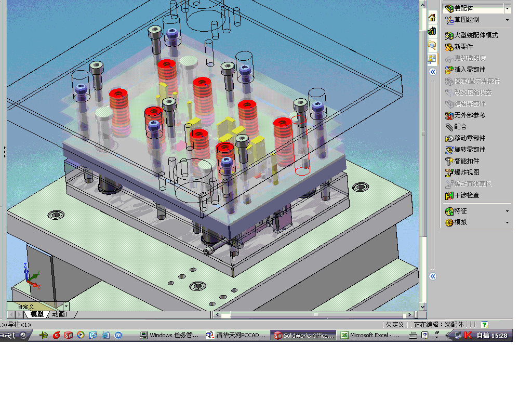Viewport: 532px width, 399px height.
Task: Click the greyed 隐藏/显示零部件 tool
Action: click(473, 81)
